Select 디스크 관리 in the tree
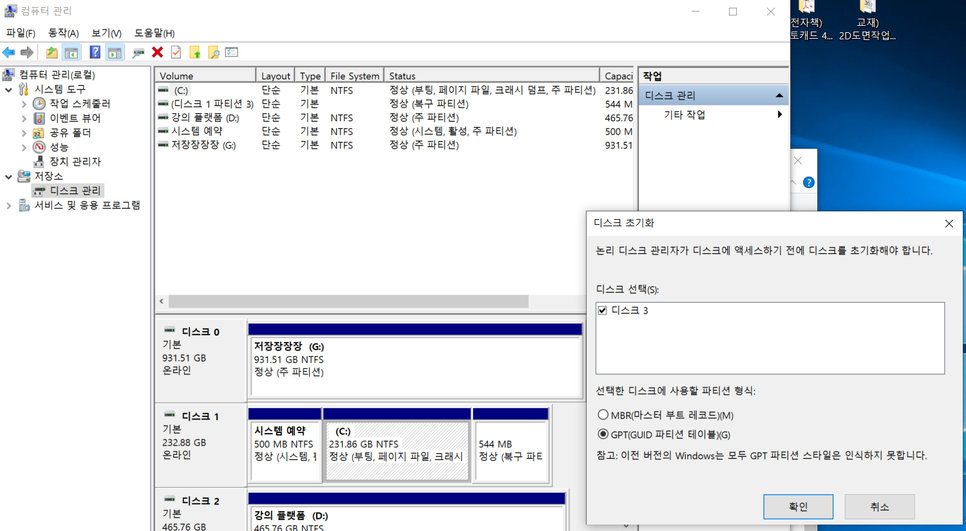Screen dimensions: 966x531 [75, 190]
